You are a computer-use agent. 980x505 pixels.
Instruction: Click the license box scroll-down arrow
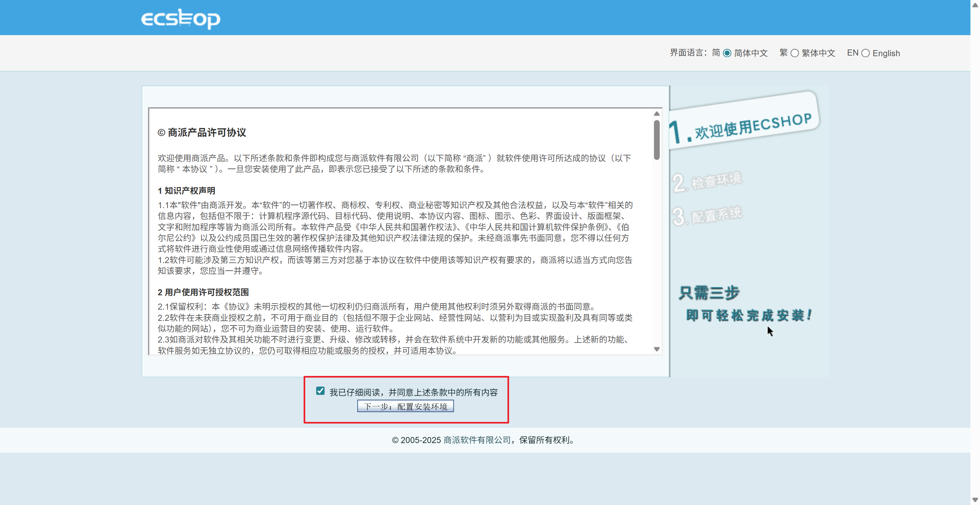[657, 349]
